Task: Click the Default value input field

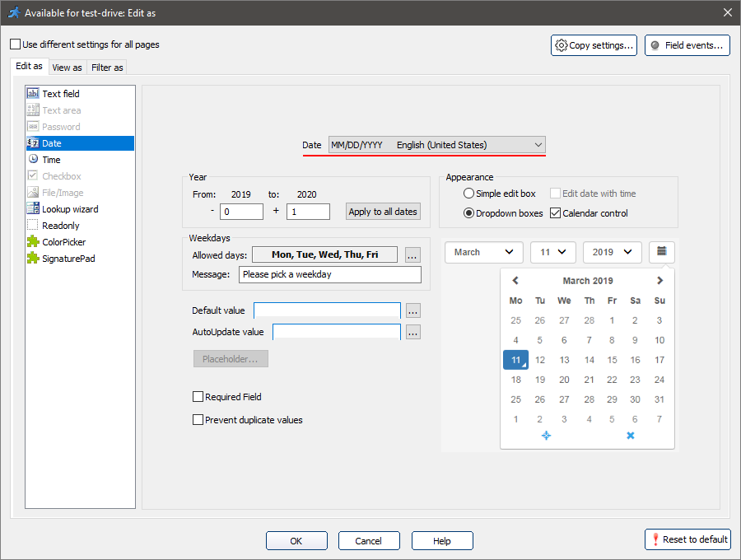Action: pos(327,310)
